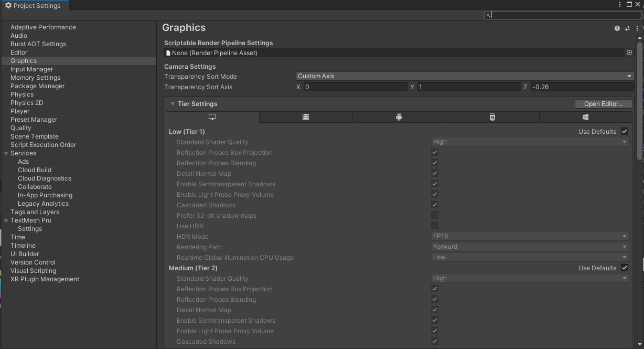The image size is (644, 349).
Task: Collapse the Services section in the sidebar
Action: click(x=5, y=153)
